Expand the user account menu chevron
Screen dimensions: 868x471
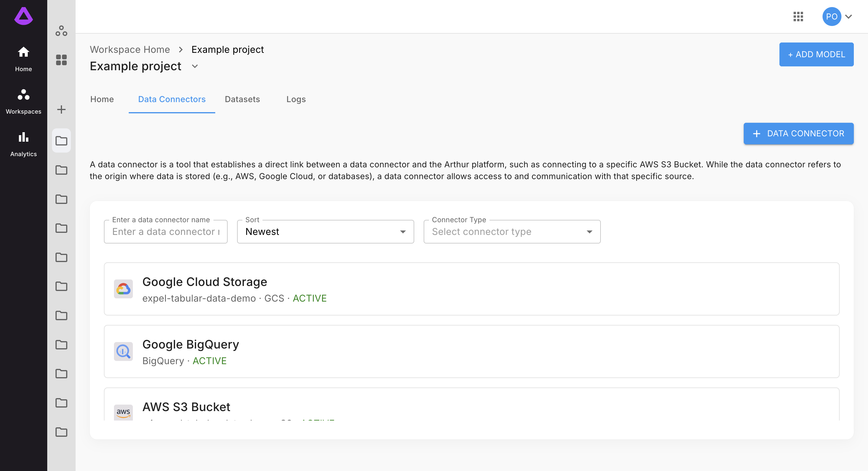(x=849, y=16)
